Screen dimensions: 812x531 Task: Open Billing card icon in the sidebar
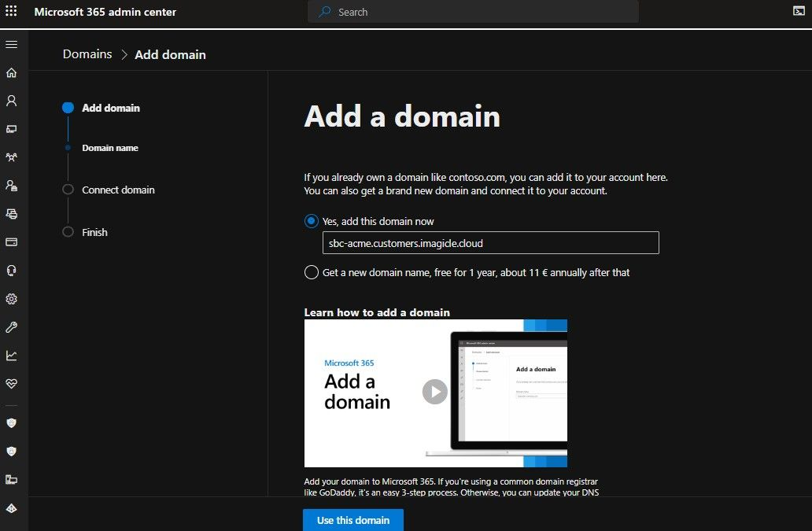pyautogui.click(x=11, y=242)
